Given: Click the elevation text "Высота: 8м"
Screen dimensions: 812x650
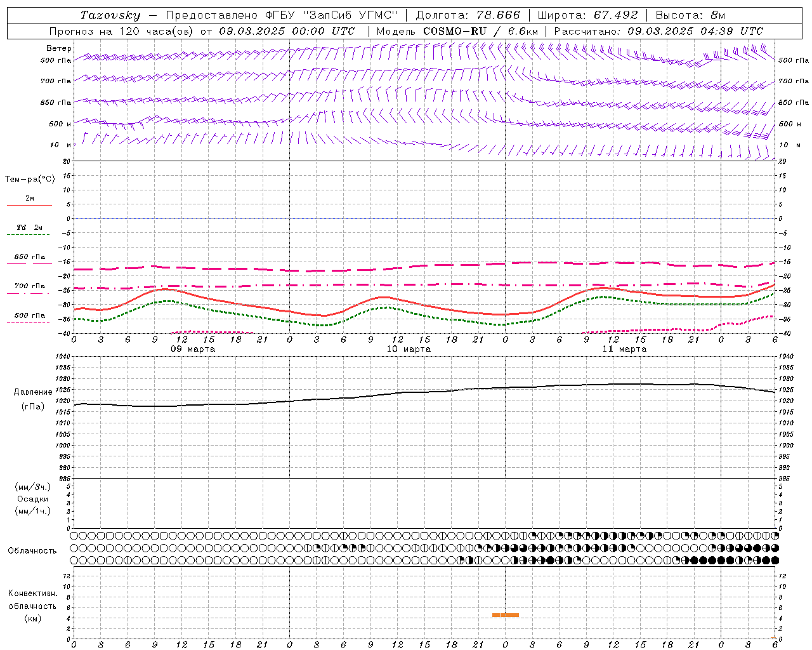Looking at the screenshot, I should 690,15.
